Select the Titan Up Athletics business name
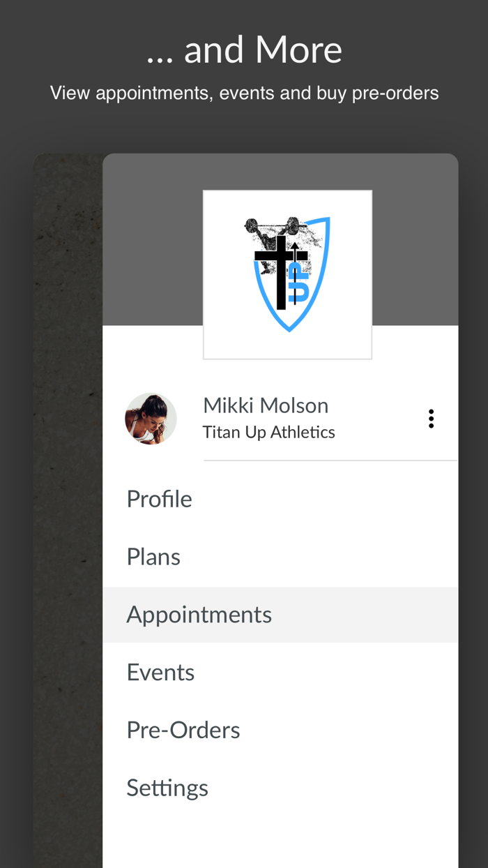 (268, 431)
